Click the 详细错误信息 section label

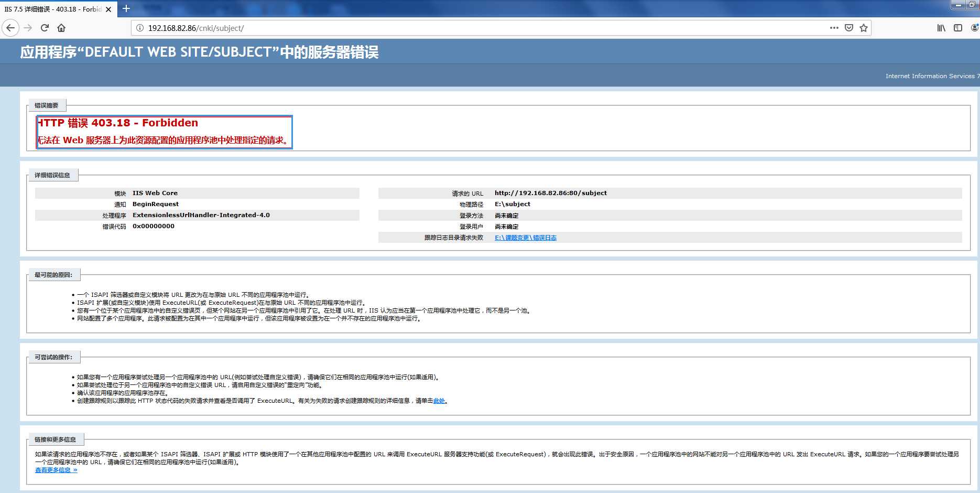tap(52, 175)
